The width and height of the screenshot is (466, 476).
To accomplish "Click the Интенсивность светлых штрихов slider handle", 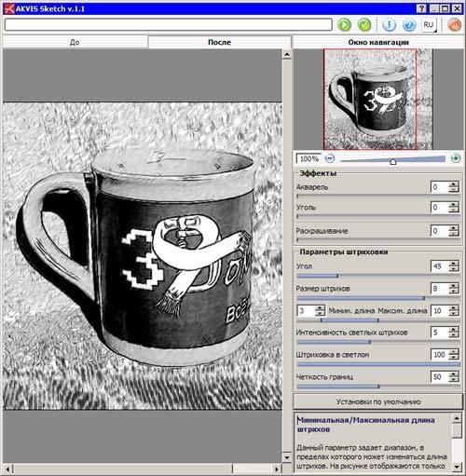I will click(370, 342).
